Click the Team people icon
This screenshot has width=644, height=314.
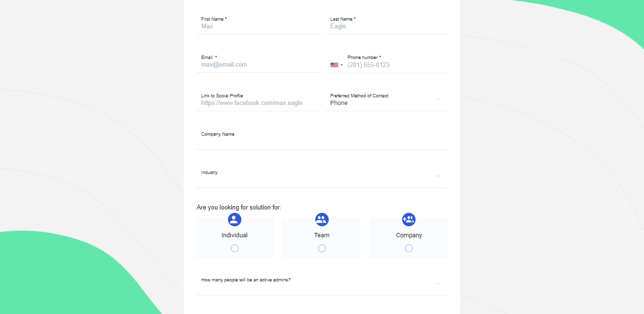click(322, 220)
